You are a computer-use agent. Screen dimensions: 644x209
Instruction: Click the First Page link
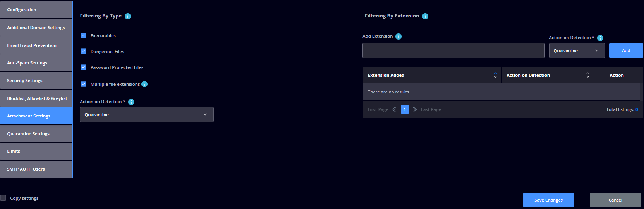pos(378,109)
